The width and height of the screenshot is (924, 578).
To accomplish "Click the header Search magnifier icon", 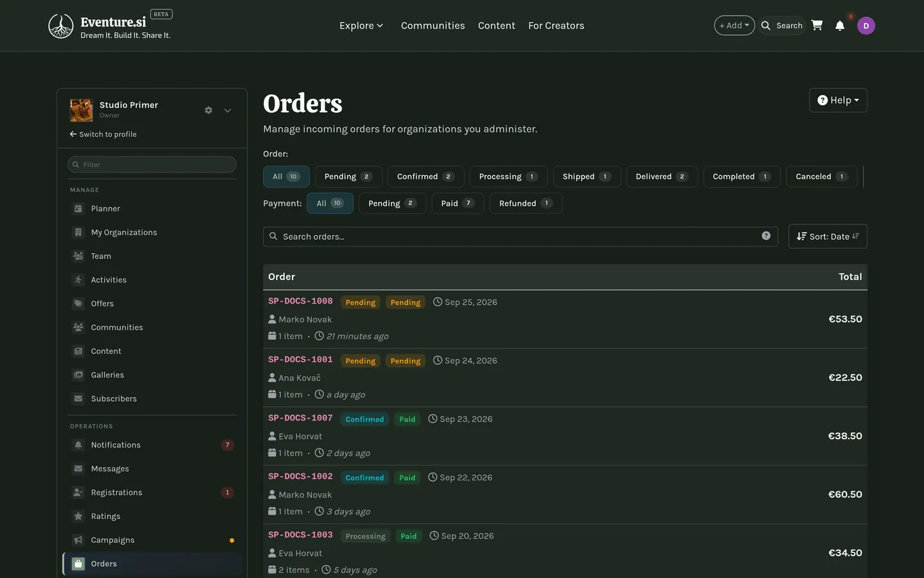I will (766, 26).
